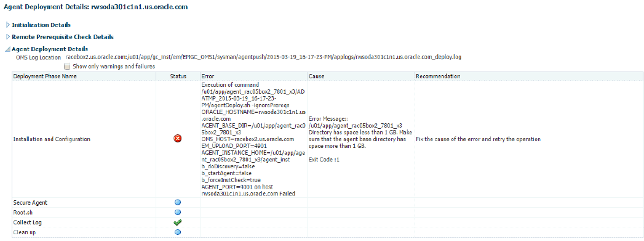Screen dimensions: 644x241
Task: Select the Installation and Configuration row label
Action: coord(52,139)
